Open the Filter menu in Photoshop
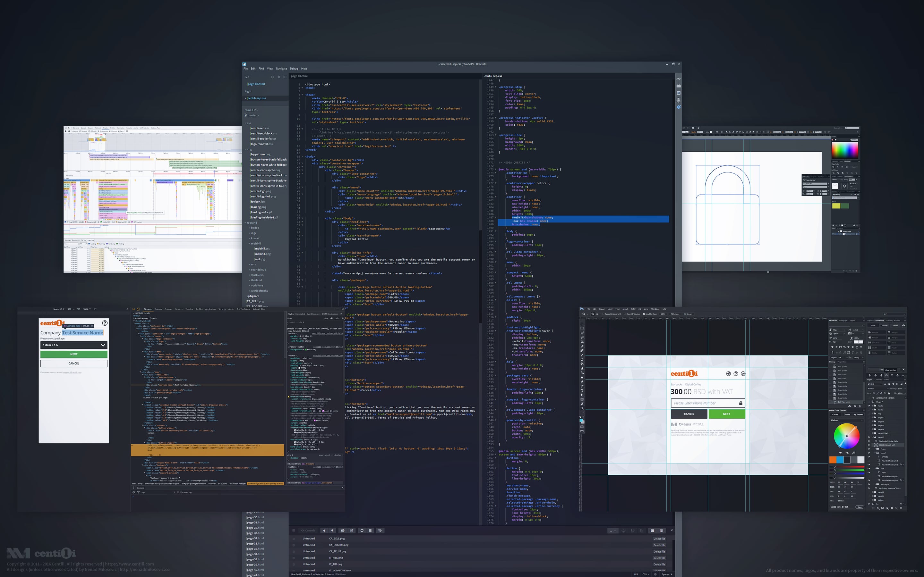The height and width of the screenshot is (577, 924). click(633, 309)
